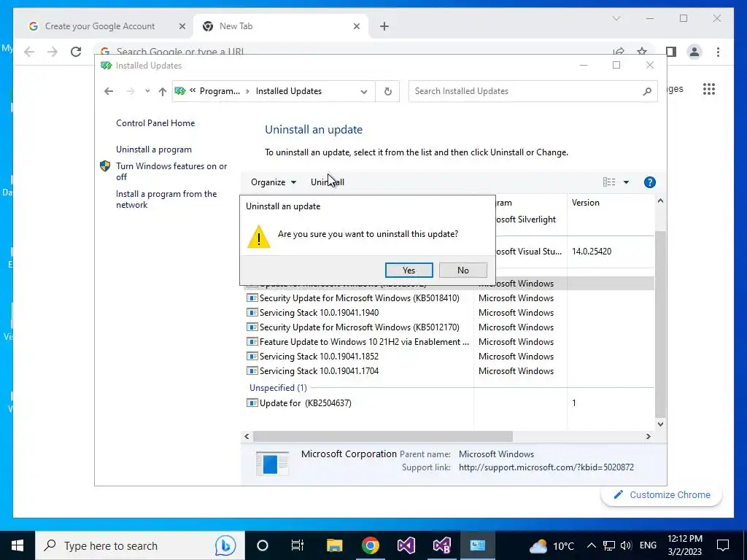Select Servicing Stack 10.0.19041.1704 row

coord(449,370)
